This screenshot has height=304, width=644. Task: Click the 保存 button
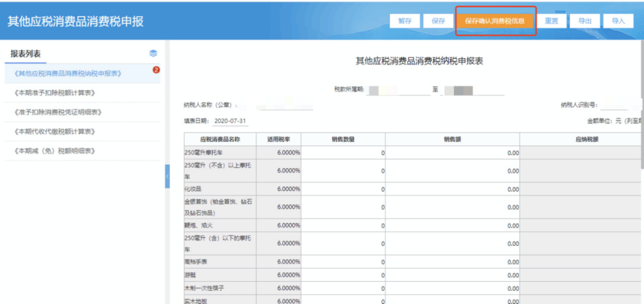click(438, 22)
